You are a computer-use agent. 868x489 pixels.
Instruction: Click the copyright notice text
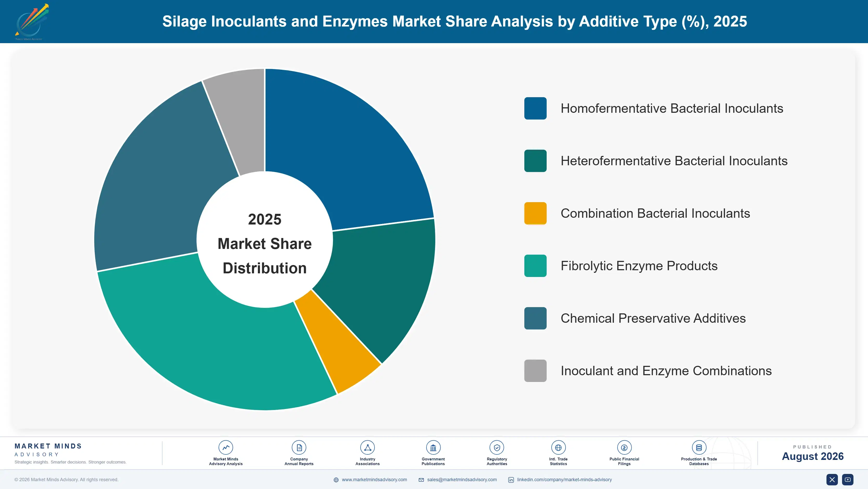coord(66,480)
